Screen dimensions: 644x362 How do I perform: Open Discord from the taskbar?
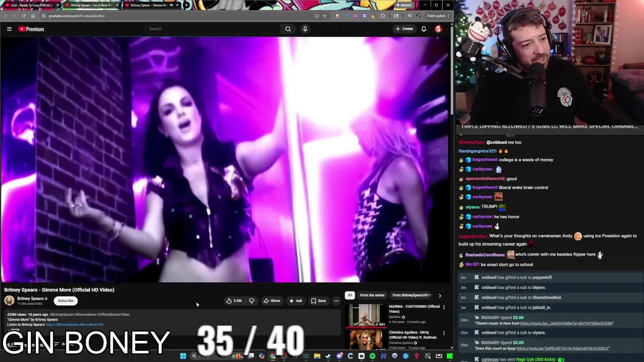point(340,356)
